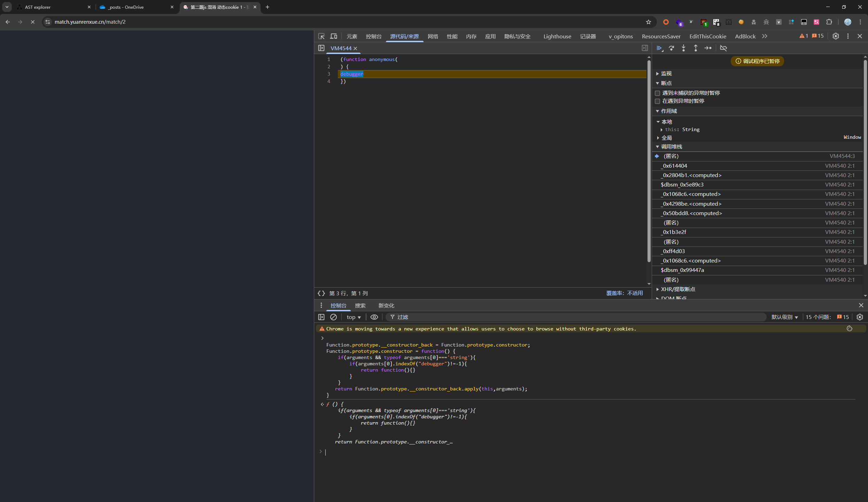Click the step into function icon
The image size is (868, 502).
click(683, 48)
